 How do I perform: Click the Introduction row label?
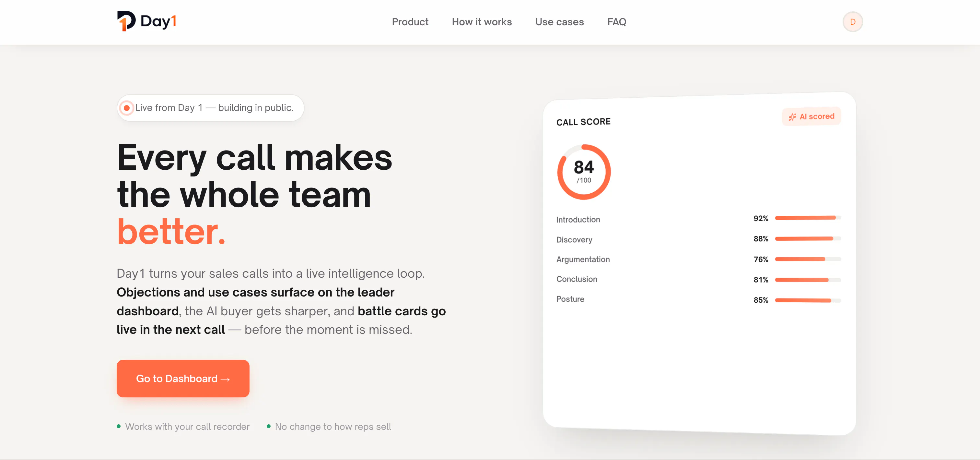pos(578,219)
